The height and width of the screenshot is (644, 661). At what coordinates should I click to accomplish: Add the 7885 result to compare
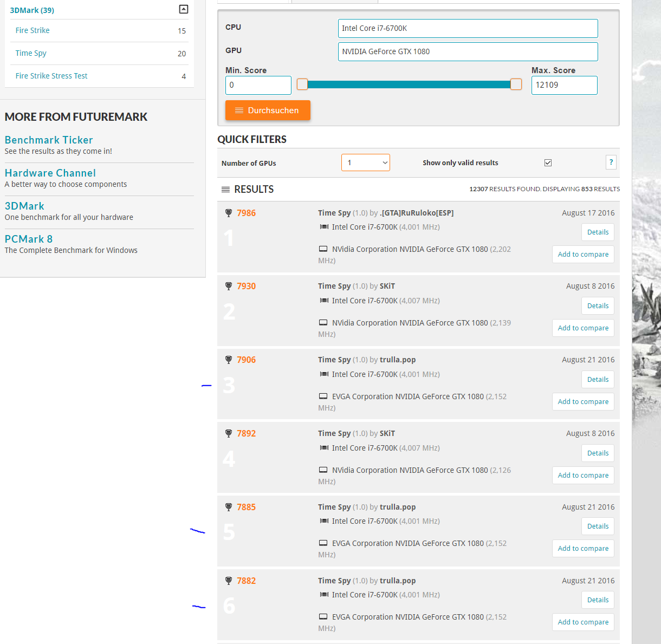[x=583, y=548]
